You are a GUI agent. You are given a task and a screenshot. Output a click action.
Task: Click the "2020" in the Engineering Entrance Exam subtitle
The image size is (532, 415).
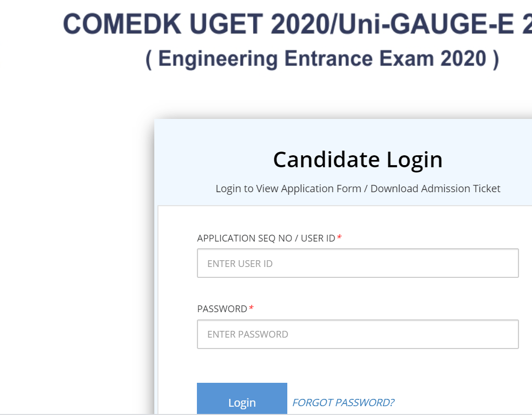point(463,59)
